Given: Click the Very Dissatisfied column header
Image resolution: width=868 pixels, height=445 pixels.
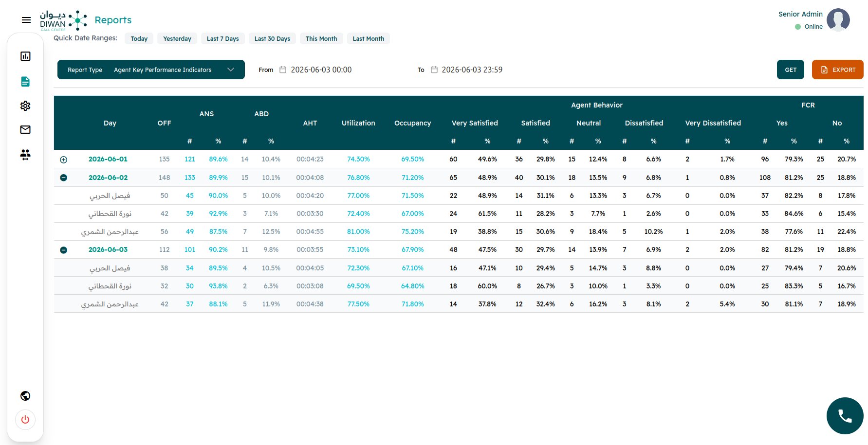Looking at the screenshot, I should coord(713,123).
